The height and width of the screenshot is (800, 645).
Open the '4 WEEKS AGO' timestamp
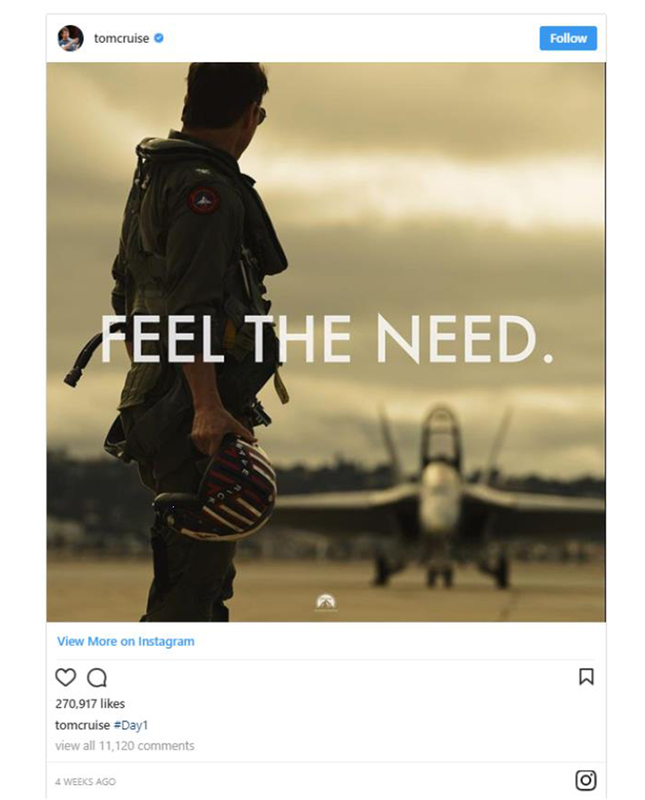tap(85, 782)
